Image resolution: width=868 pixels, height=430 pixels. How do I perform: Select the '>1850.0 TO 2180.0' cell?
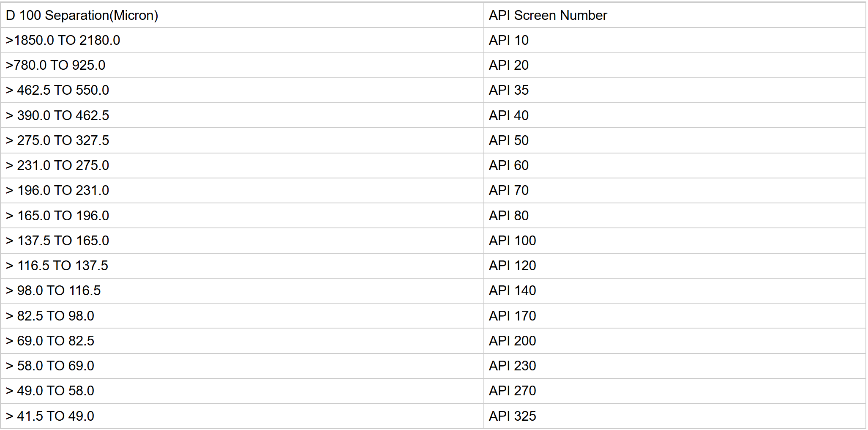[63, 41]
